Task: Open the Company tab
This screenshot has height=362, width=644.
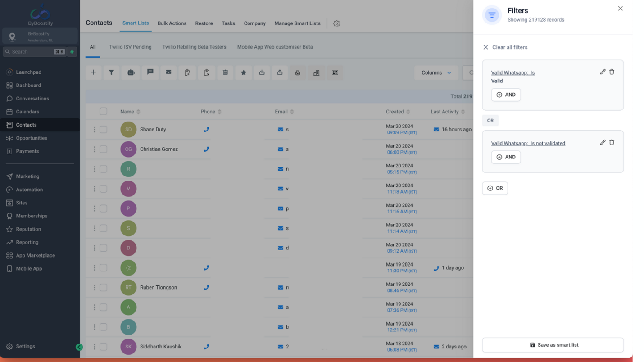Action: tap(255, 23)
